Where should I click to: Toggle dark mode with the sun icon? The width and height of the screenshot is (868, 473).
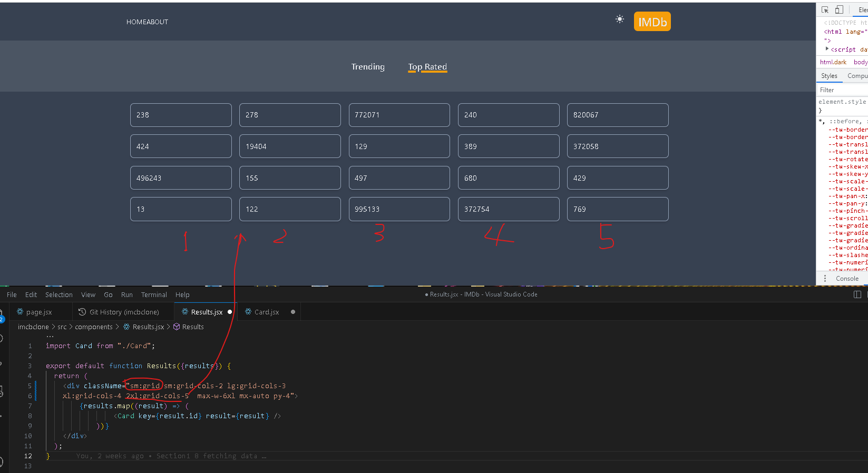(x=620, y=19)
